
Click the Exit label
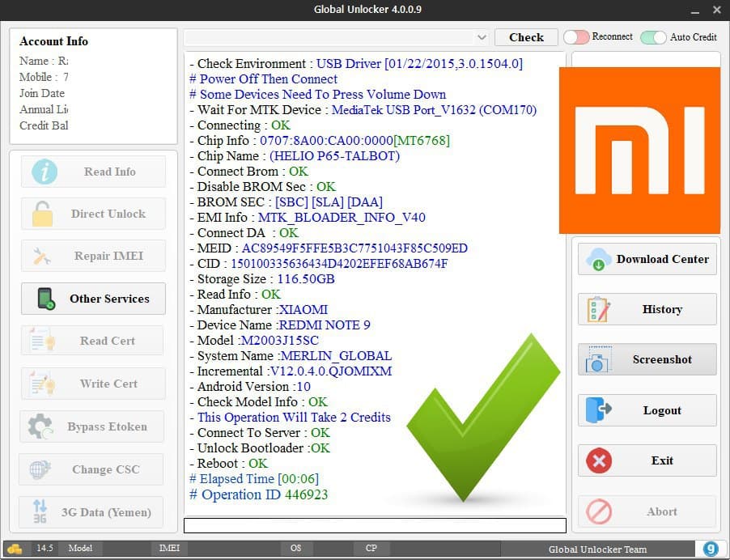662,460
